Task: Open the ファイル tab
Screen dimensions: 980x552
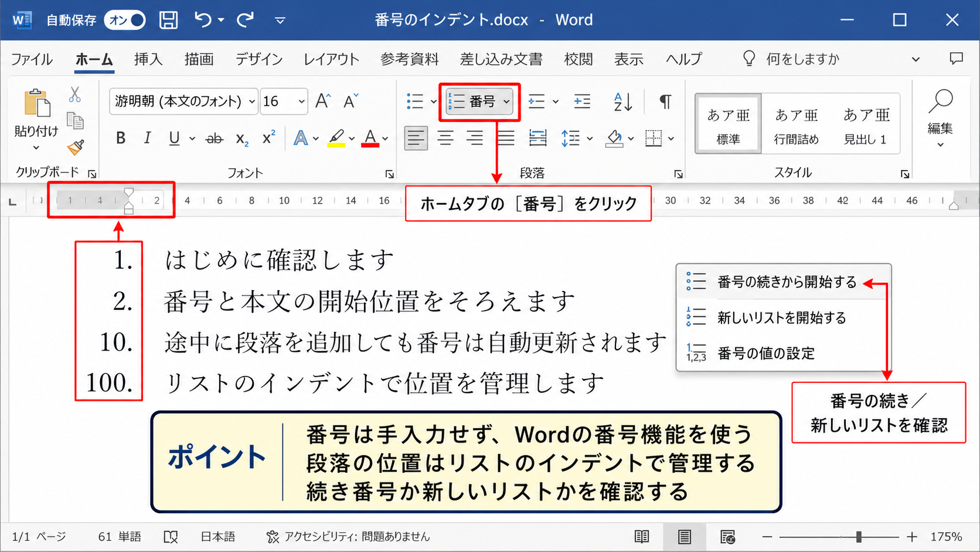Action: [32, 59]
